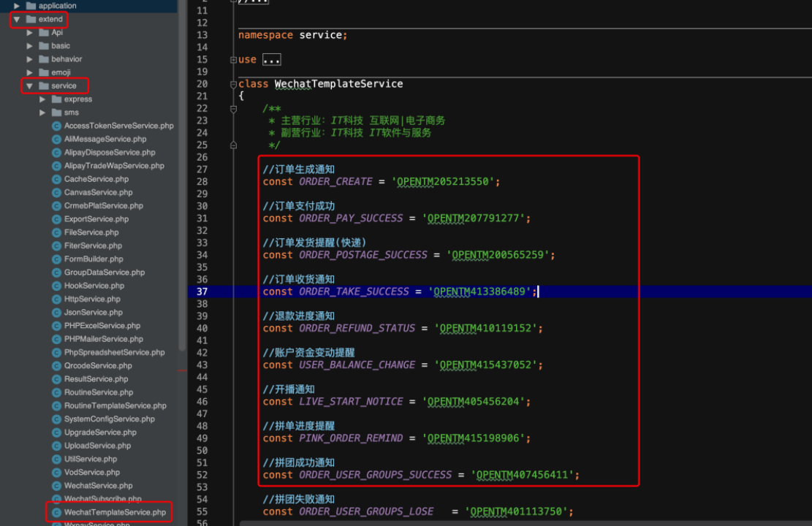Click the HttpService.php class icon
Viewport: 812px width, 526px height.
[x=56, y=300]
